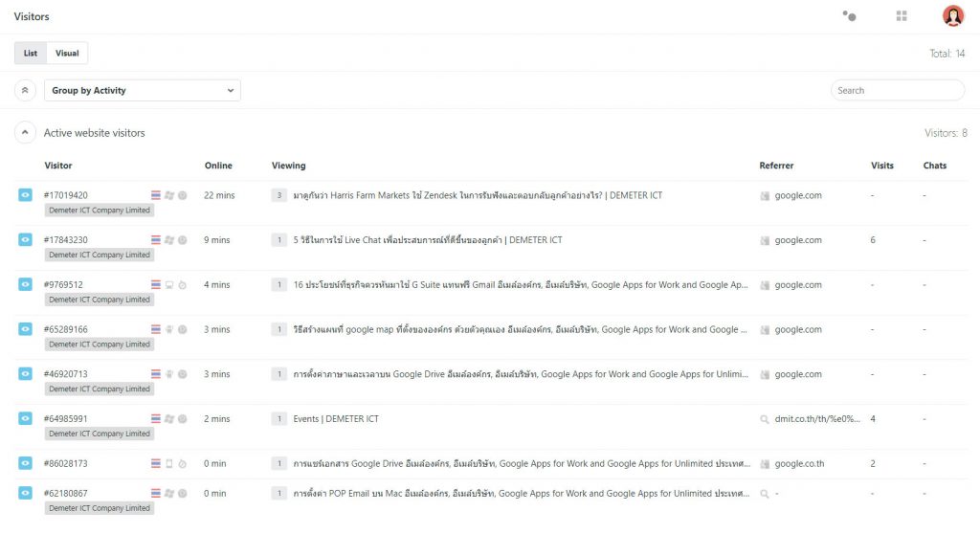Click the Demeter ICT tag under #62180867

tap(100, 508)
